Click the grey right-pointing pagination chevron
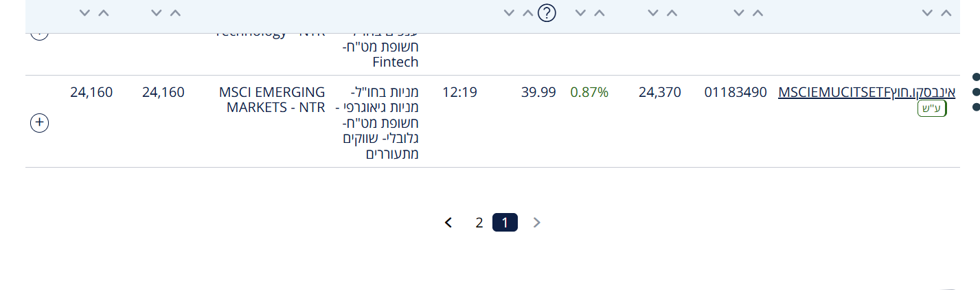980x290 pixels. pyautogui.click(x=537, y=223)
